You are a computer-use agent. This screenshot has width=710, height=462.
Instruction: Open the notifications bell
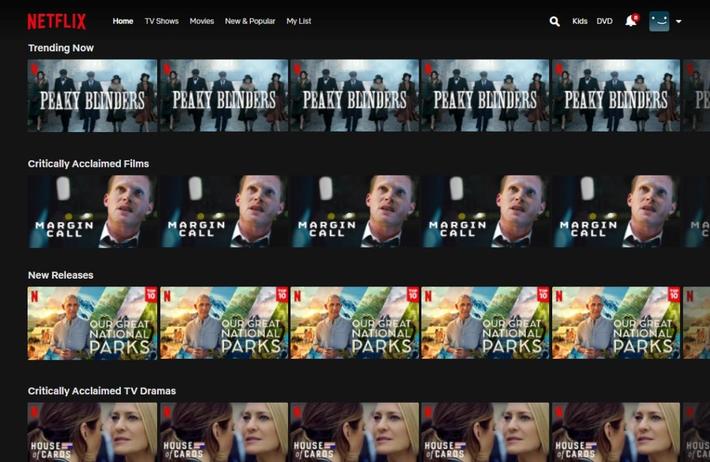tap(631, 21)
